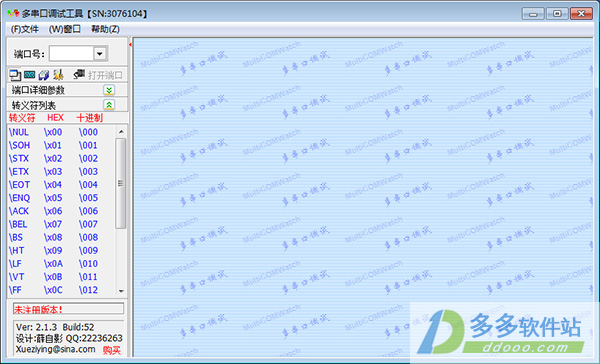Select the \EOT escape entry

(20, 185)
